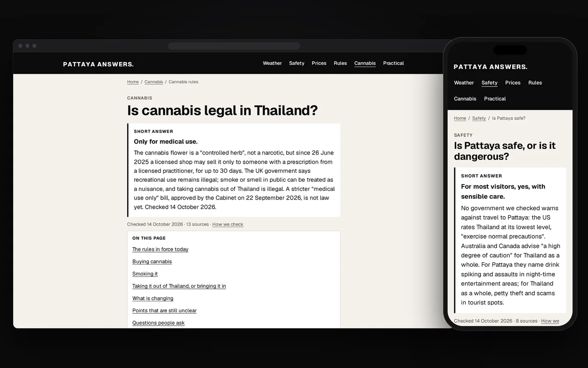Open the 'How we check' link on desktop page
588x368 pixels.
(x=228, y=224)
